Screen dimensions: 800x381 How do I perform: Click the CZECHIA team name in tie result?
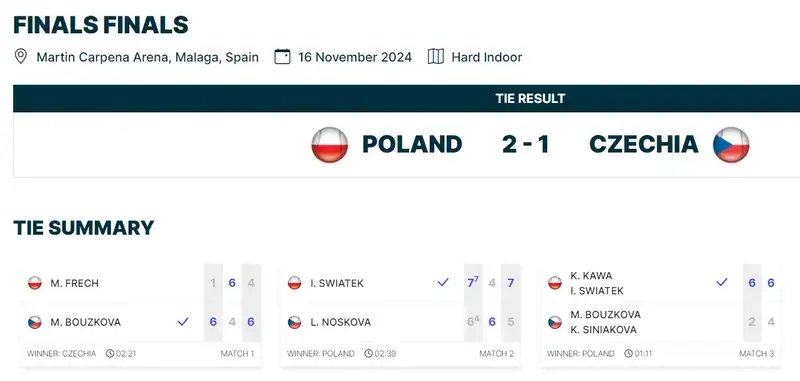pos(644,145)
